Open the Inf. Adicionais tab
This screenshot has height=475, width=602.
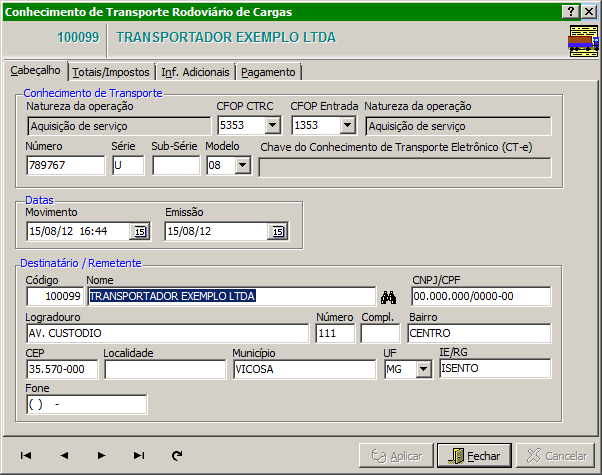pos(196,72)
